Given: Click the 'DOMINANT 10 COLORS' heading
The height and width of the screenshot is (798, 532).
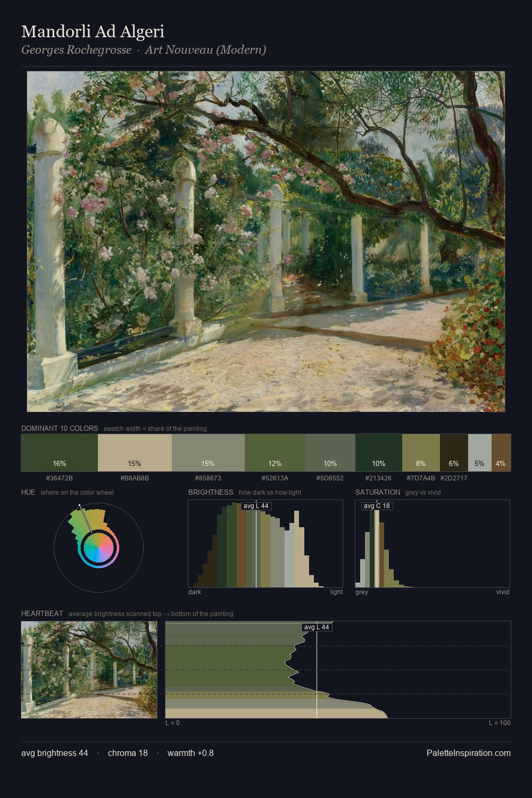Looking at the screenshot, I should pyautogui.click(x=60, y=428).
